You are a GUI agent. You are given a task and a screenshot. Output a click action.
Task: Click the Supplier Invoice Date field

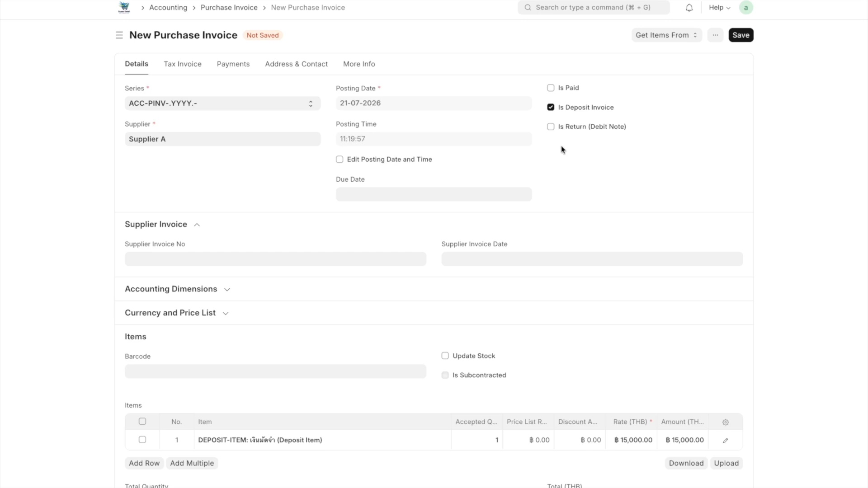(x=592, y=259)
